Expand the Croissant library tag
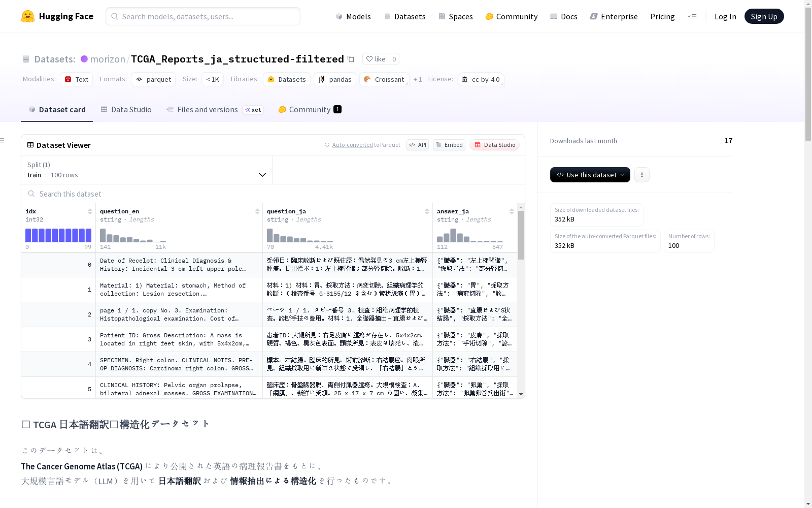This screenshot has width=812, height=508. 384,79
